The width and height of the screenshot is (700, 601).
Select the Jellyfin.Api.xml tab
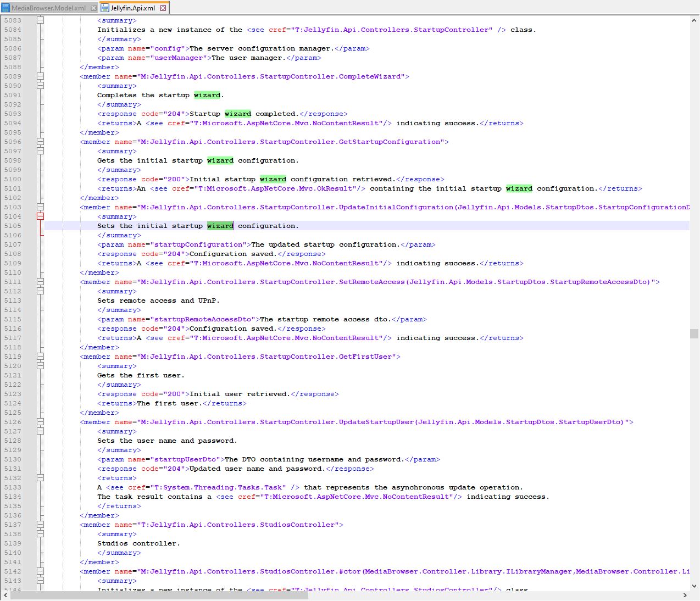[132, 8]
